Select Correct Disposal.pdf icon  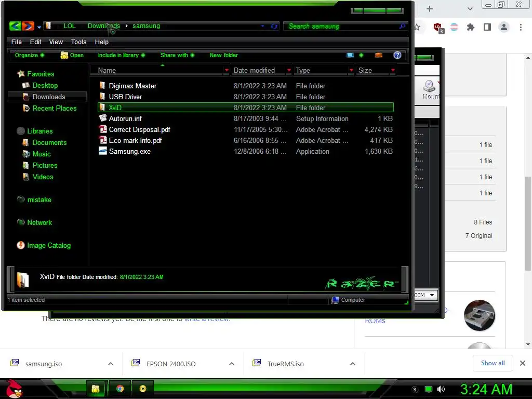click(102, 129)
